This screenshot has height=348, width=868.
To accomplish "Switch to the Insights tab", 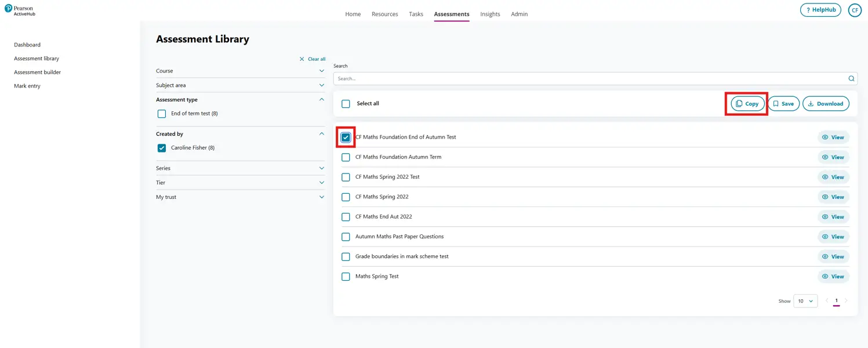I will pos(490,14).
